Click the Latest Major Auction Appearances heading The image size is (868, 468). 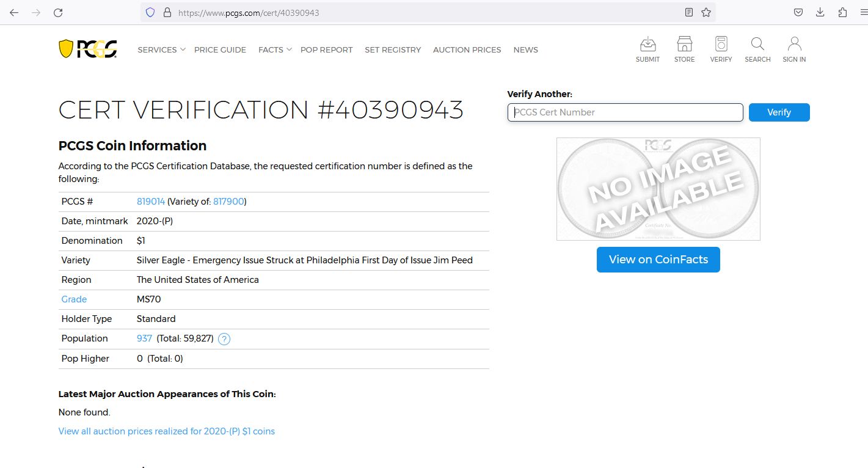pyautogui.click(x=167, y=394)
